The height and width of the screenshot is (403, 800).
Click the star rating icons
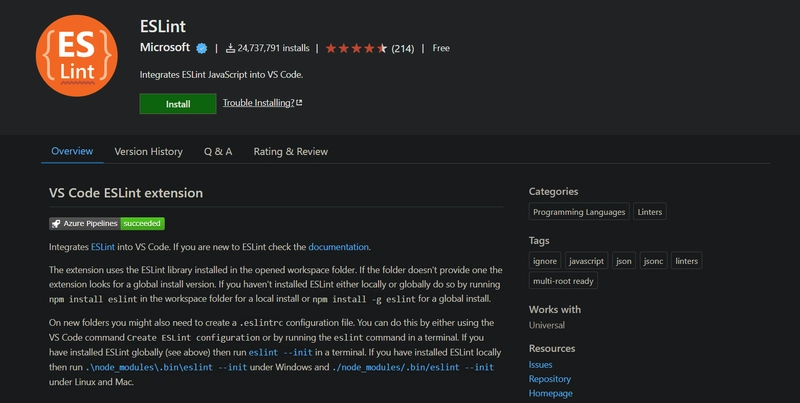356,48
